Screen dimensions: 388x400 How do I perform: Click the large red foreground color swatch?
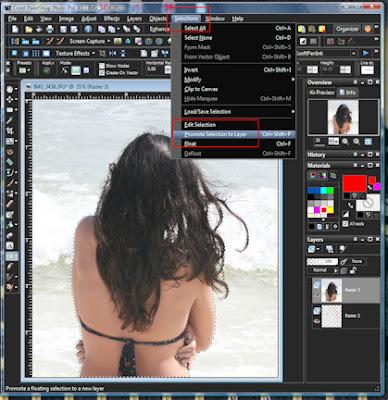pyautogui.click(x=354, y=183)
